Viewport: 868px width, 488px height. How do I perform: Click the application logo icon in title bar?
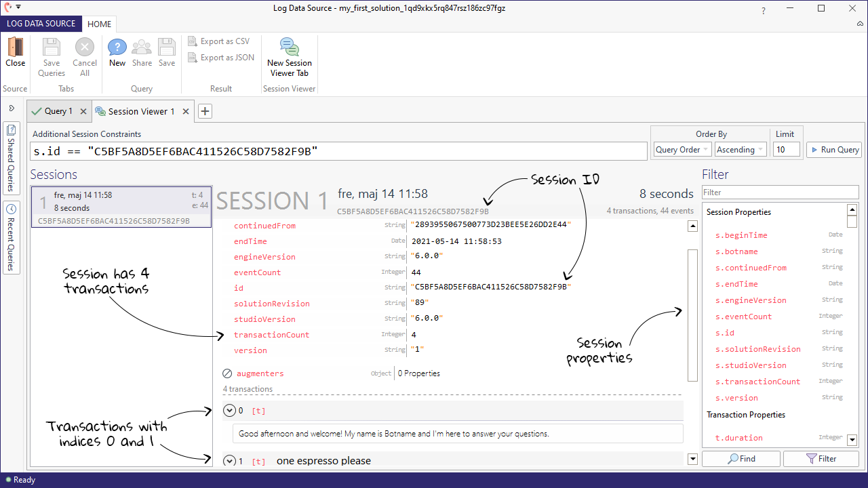[x=8, y=7]
